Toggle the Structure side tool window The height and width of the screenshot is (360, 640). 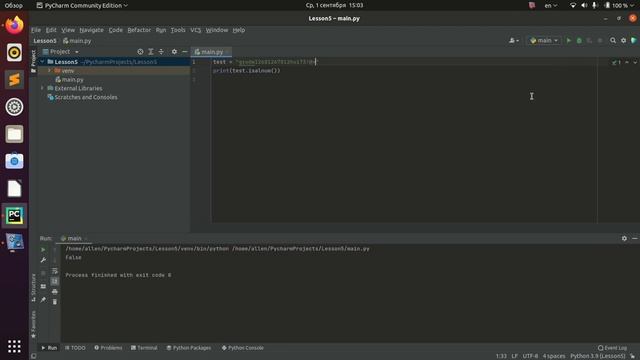[33, 288]
